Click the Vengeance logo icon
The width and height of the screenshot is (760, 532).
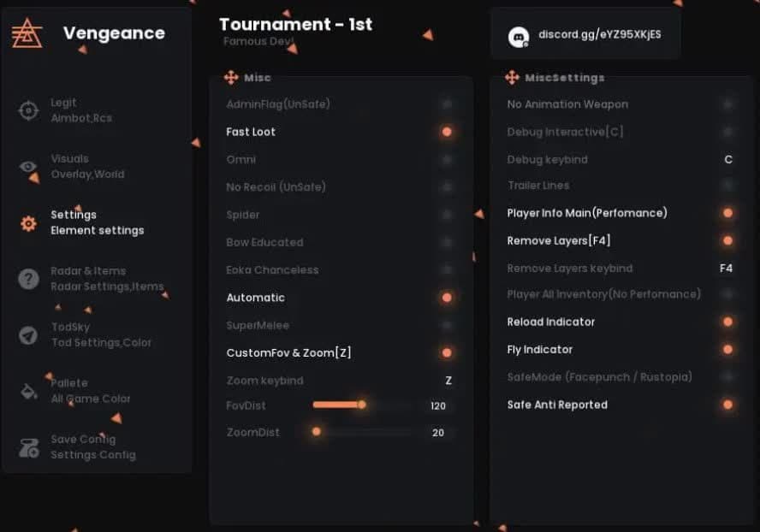pyautogui.click(x=28, y=34)
